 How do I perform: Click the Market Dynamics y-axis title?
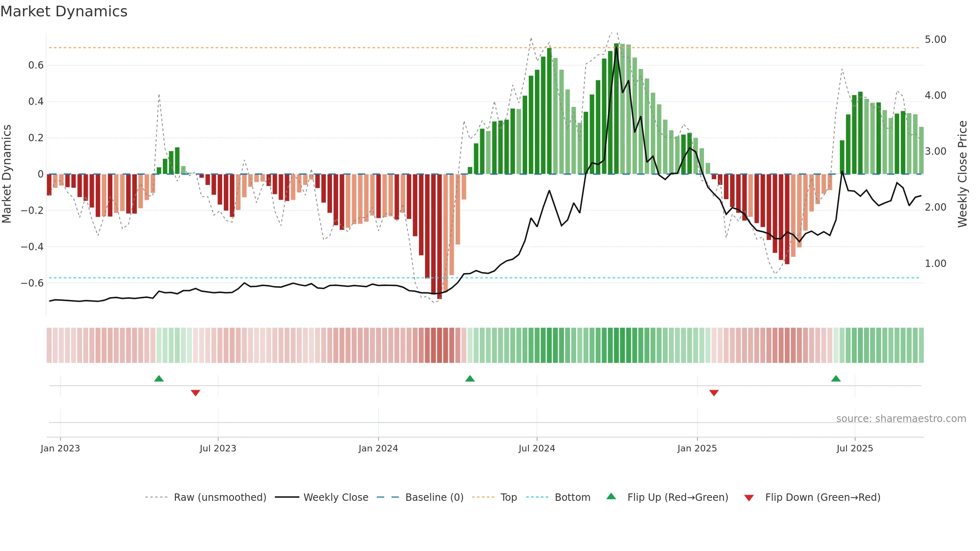tap(7, 174)
